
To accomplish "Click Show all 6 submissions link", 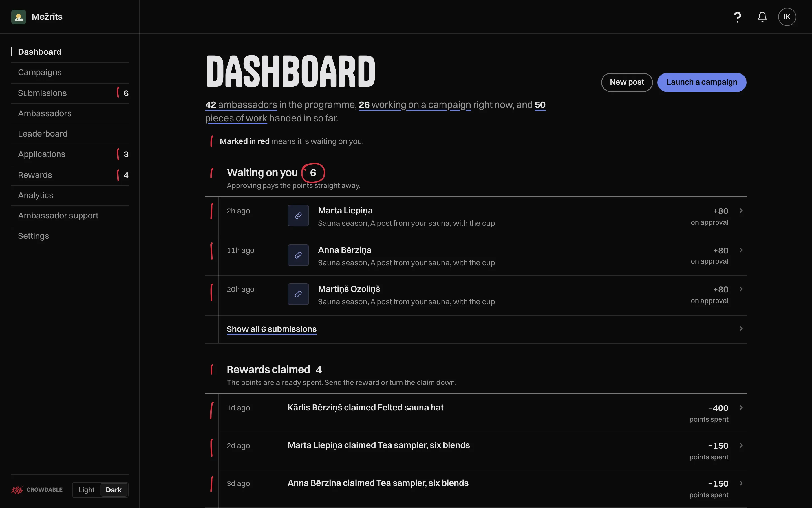I will click(x=272, y=329).
